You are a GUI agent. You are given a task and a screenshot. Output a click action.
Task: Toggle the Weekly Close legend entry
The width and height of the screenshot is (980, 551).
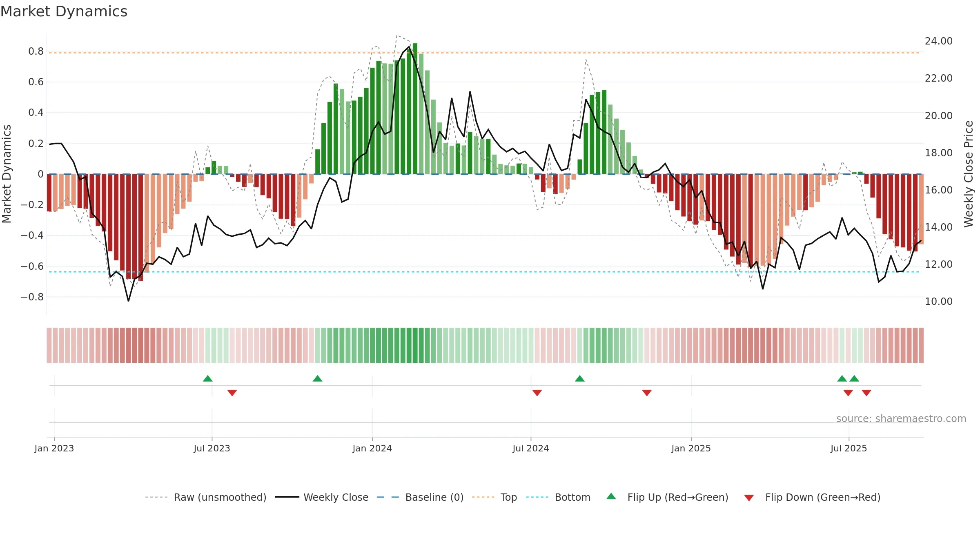coord(321,497)
